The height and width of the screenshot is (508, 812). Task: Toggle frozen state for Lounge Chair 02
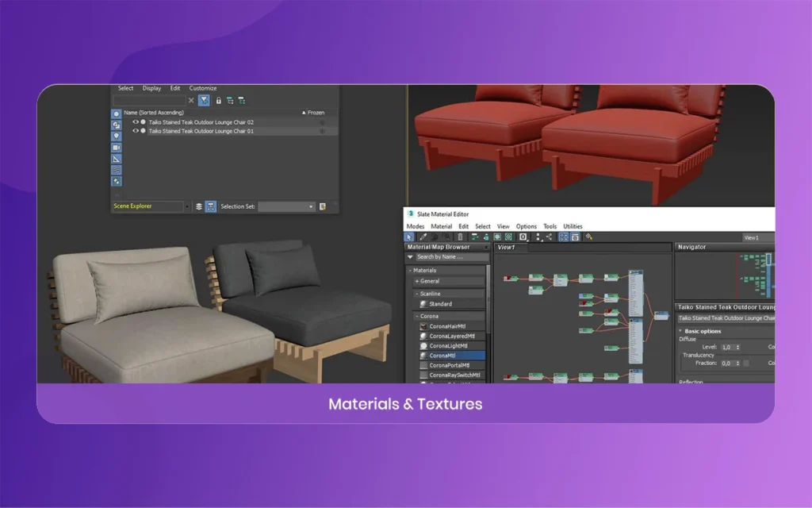tap(322, 122)
